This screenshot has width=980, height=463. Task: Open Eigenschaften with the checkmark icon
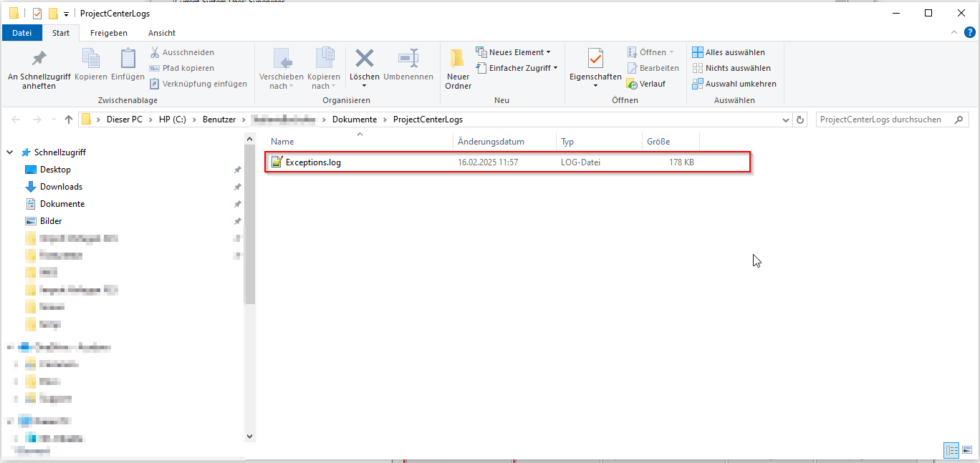pos(595,59)
